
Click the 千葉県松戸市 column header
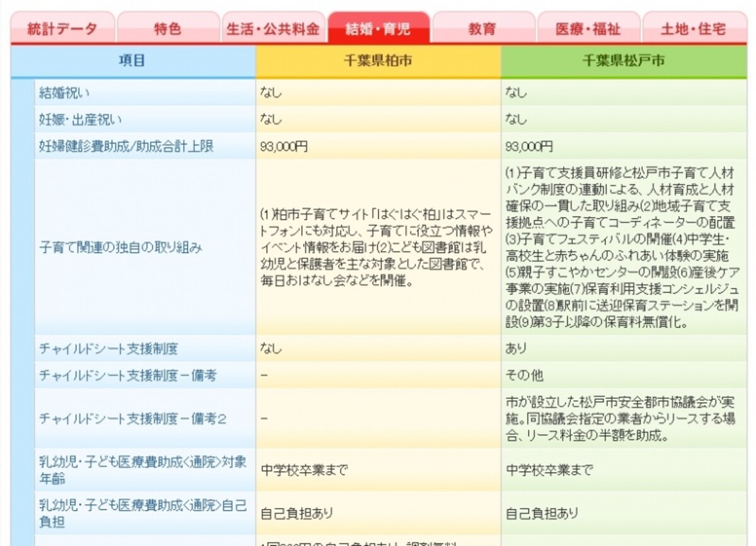click(623, 61)
